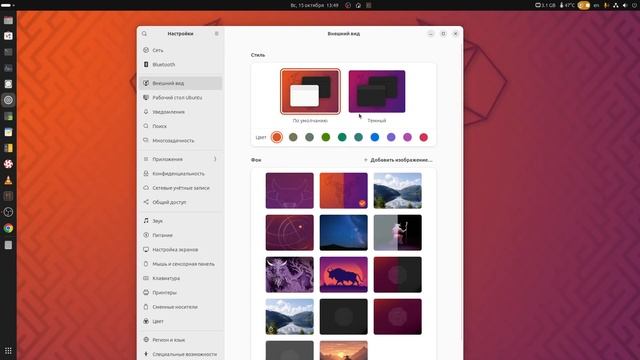The image size is (640, 360).
Task: Pick the desert sunset wallpaper
Action: [344, 351]
